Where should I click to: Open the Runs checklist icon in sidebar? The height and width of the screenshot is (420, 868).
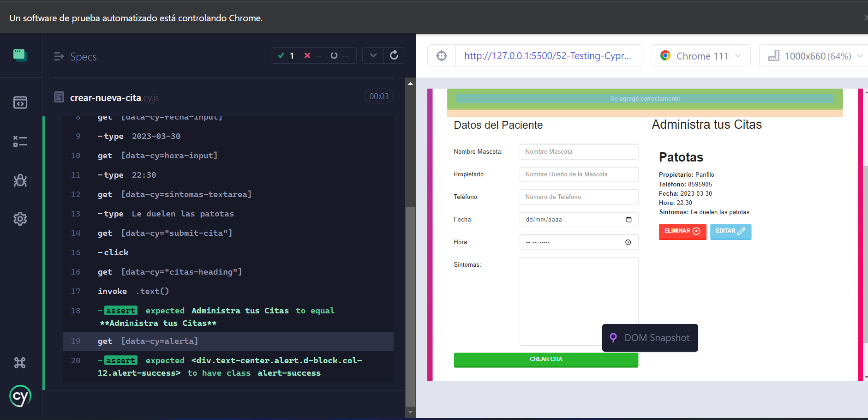click(x=20, y=141)
